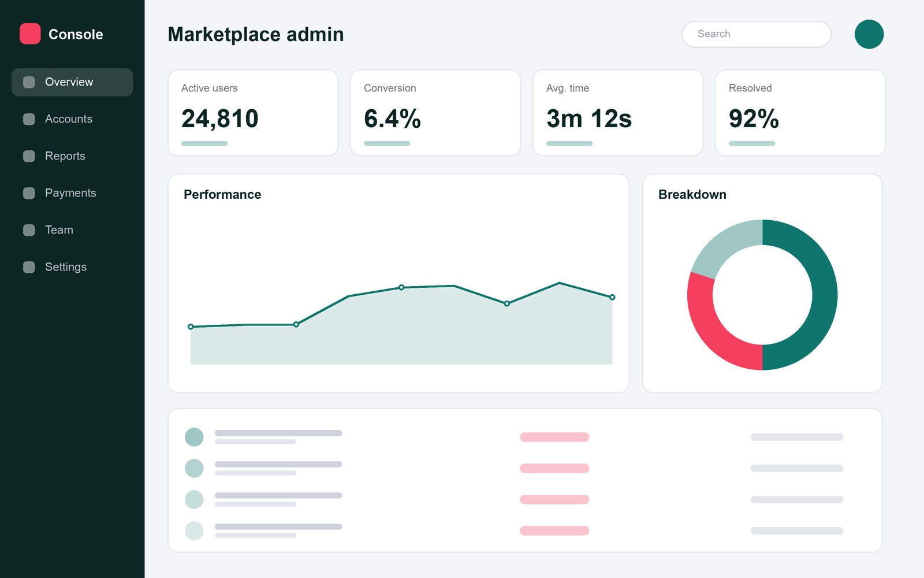Focus the Search input field
This screenshot has width=924, height=578.
(757, 34)
